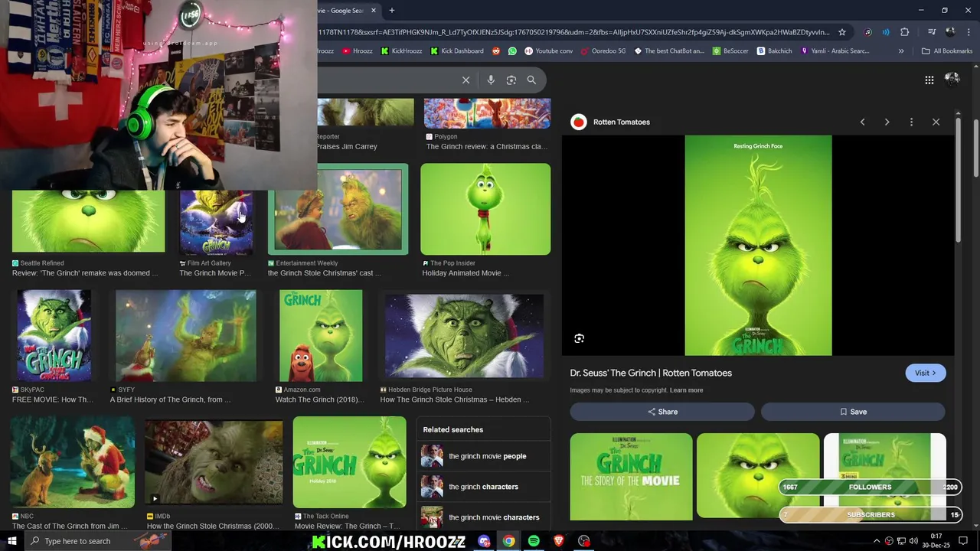Open the Learn more copyright link
The height and width of the screenshot is (551, 980).
click(686, 390)
